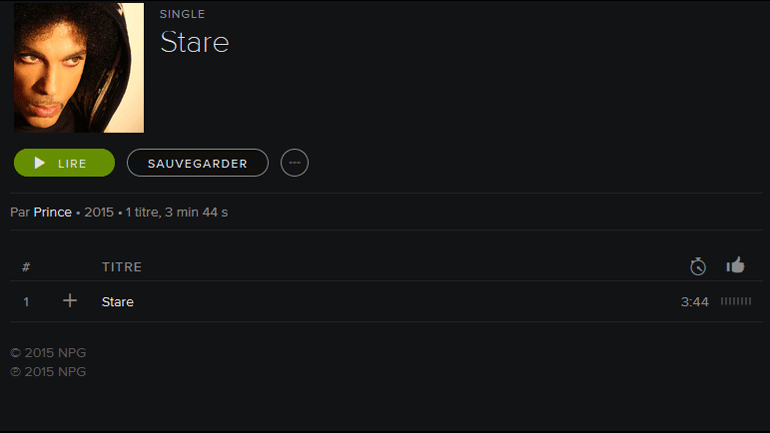
Task: Open the circular more options menu
Action: pos(295,163)
